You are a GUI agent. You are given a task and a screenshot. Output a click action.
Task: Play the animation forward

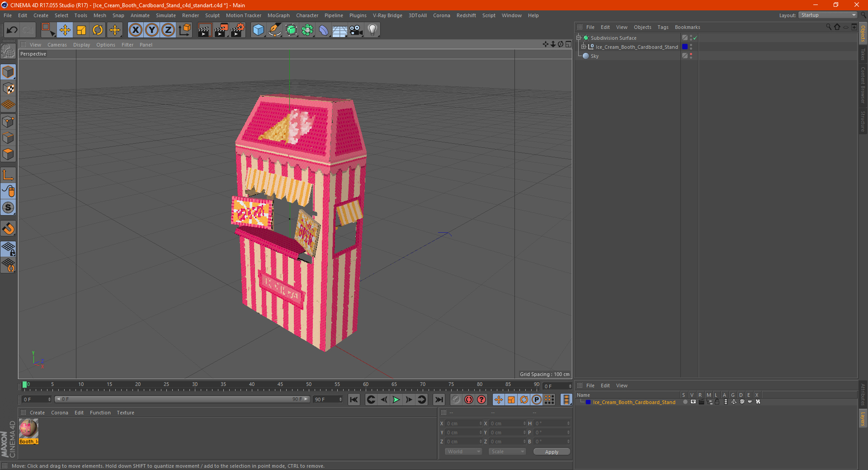396,399
